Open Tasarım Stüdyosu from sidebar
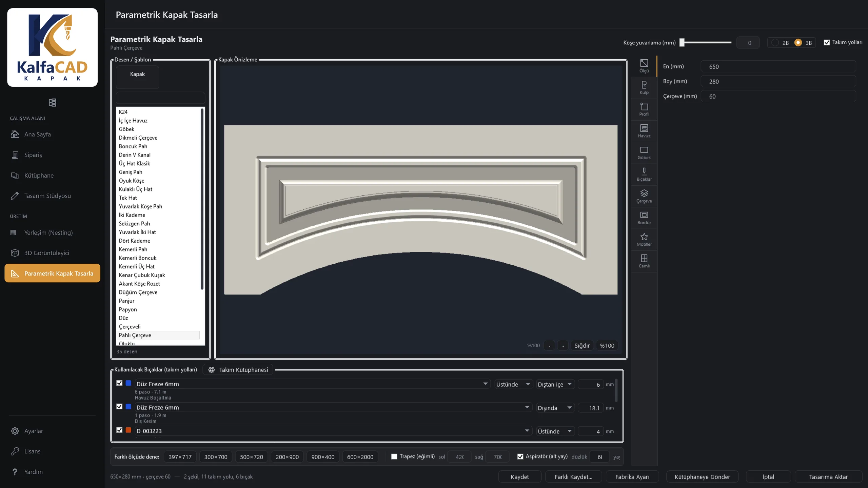 [x=52, y=196]
